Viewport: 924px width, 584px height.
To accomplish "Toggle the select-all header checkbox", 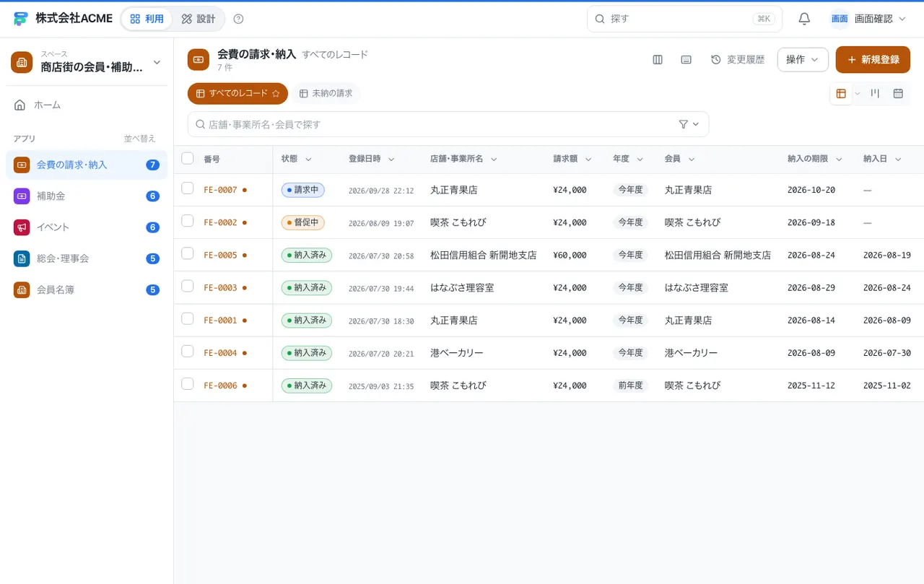I will tap(188, 158).
